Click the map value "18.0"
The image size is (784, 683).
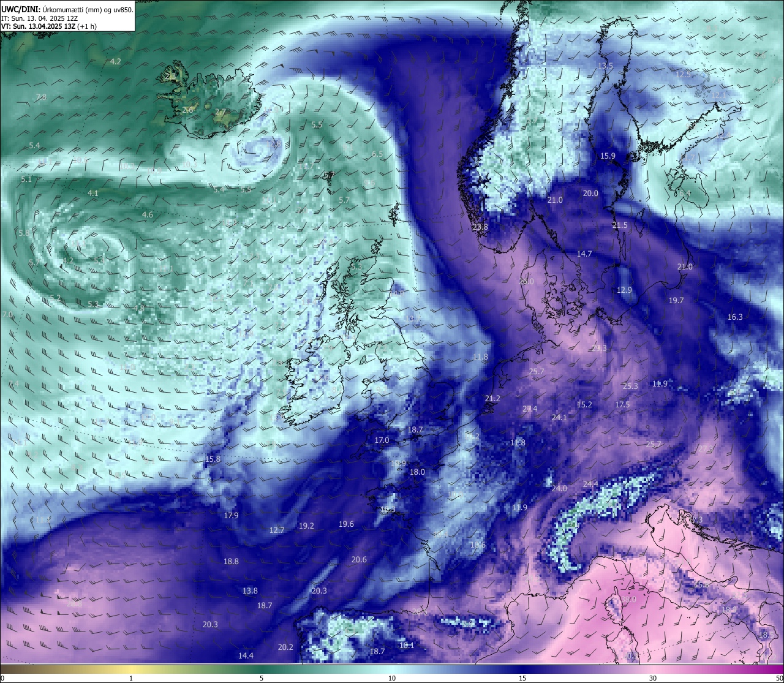click(417, 472)
